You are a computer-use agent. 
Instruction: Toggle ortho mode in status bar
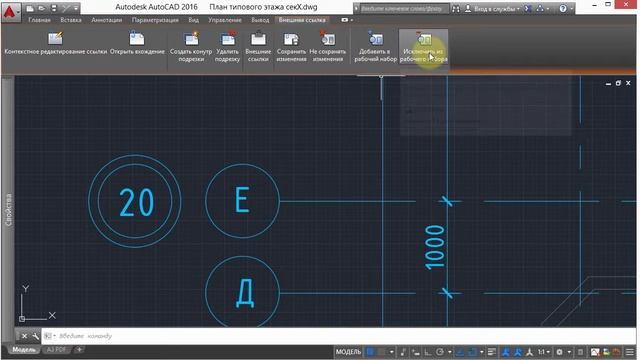(428, 352)
